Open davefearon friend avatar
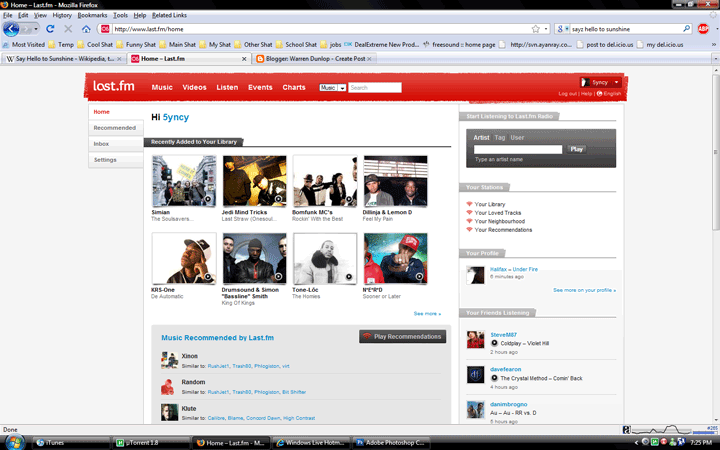Screen dimensions: 720x450 475,375
